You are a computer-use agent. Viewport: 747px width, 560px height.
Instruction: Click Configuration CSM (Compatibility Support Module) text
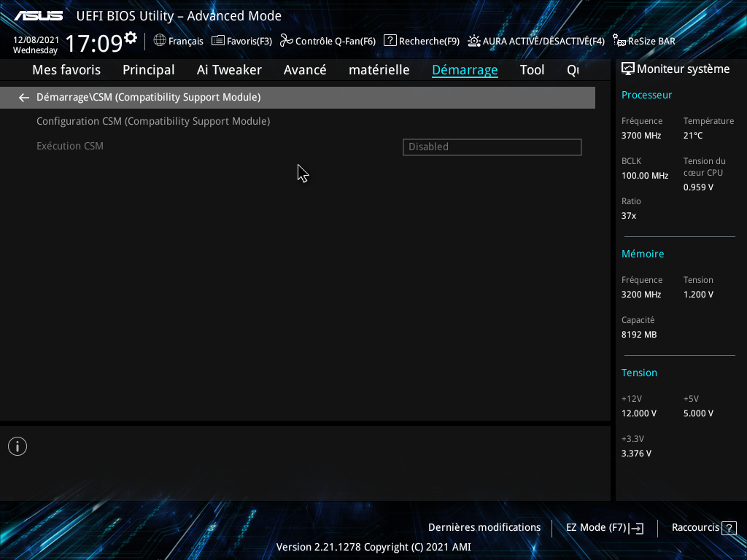click(153, 122)
